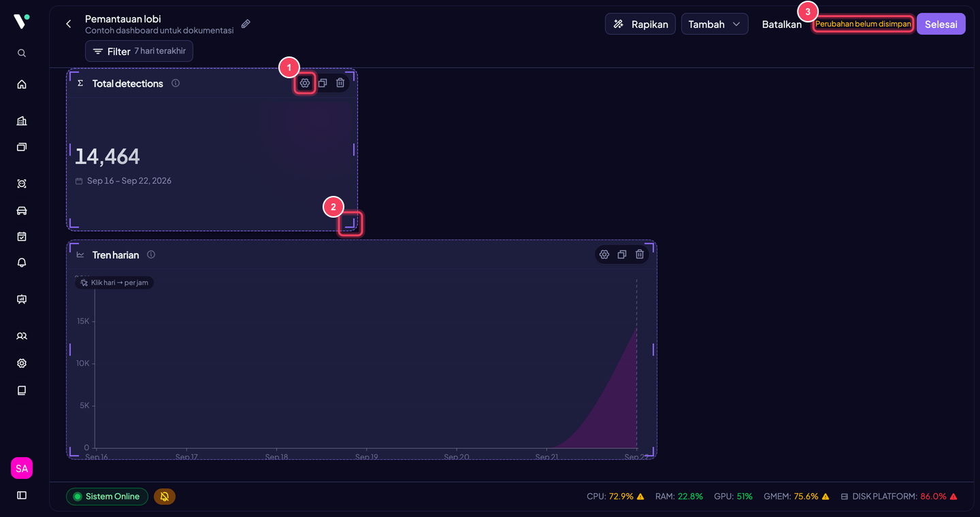This screenshot has height=517, width=980.
Task: Click the muted alert bell in status bar
Action: point(165,497)
